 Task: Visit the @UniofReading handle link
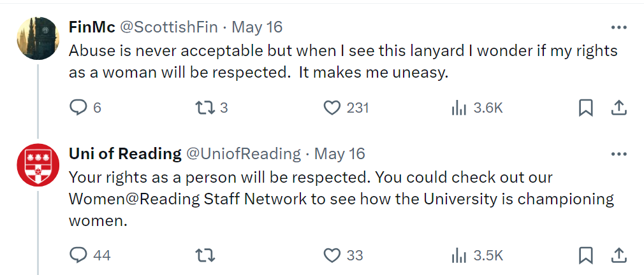coord(243,154)
